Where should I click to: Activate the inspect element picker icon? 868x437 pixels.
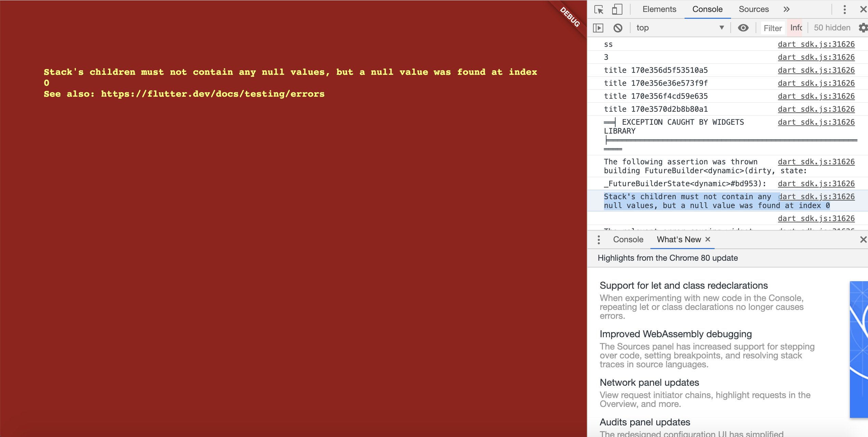click(599, 10)
